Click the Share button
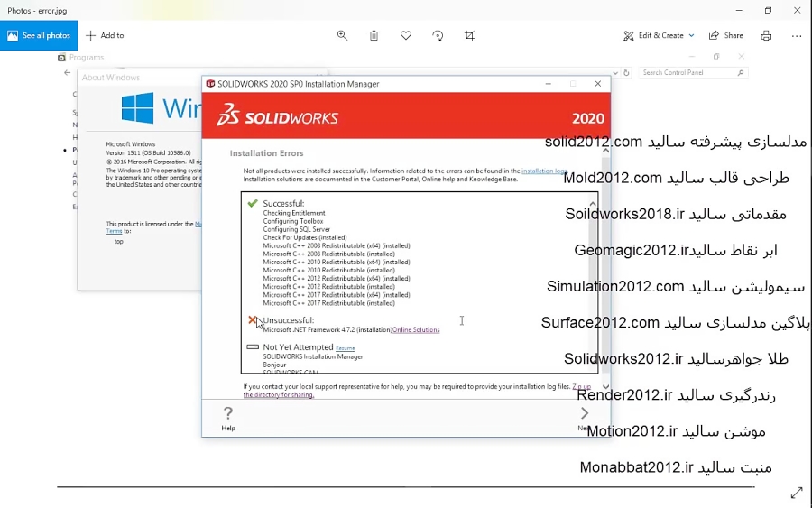812x508 pixels. 726,35
